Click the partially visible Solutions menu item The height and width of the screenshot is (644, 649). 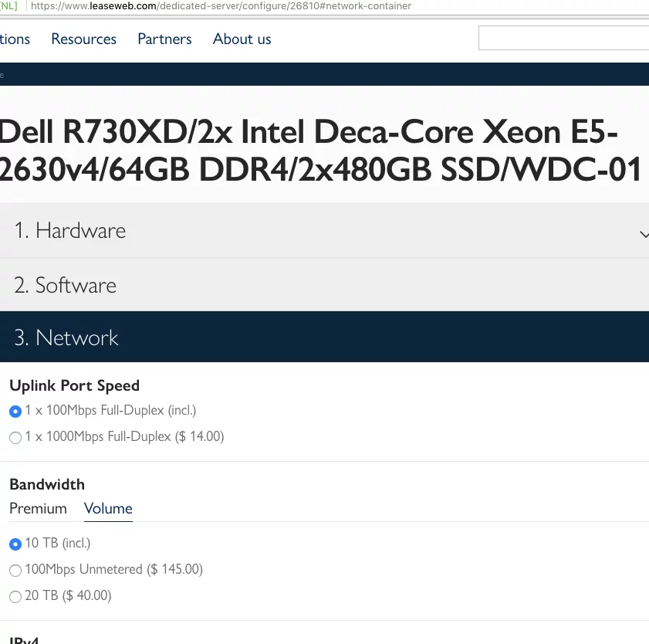[14, 39]
